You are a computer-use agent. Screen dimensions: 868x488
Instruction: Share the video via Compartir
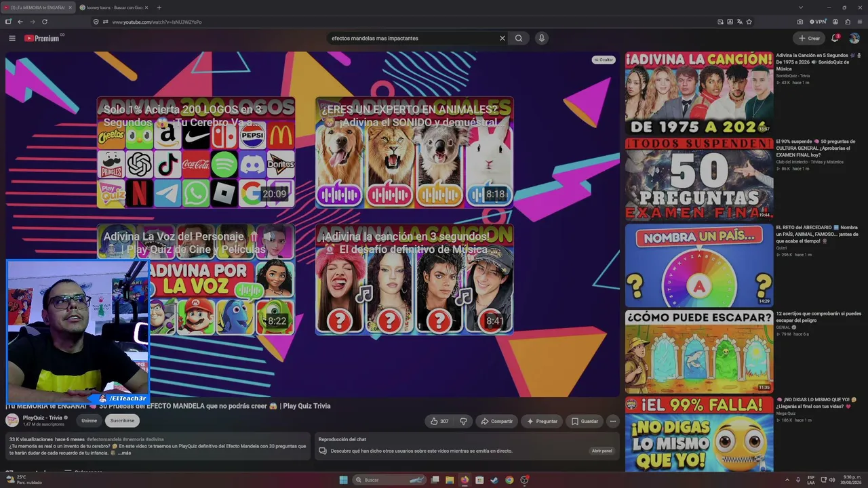click(496, 421)
